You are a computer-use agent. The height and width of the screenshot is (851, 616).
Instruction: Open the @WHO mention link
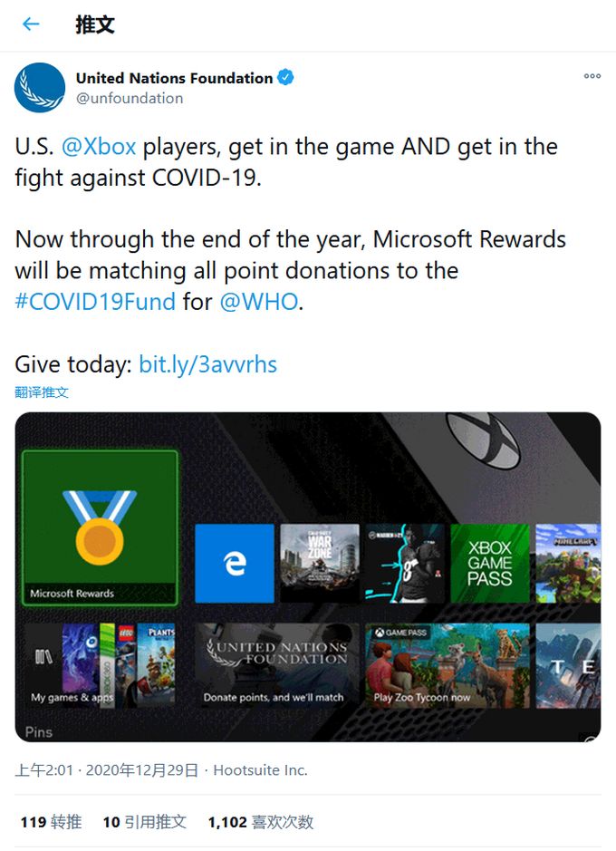coord(259,302)
